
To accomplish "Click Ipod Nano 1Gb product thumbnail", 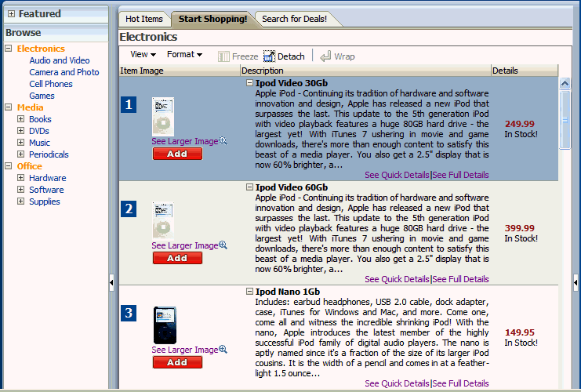I will coord(165,325).
